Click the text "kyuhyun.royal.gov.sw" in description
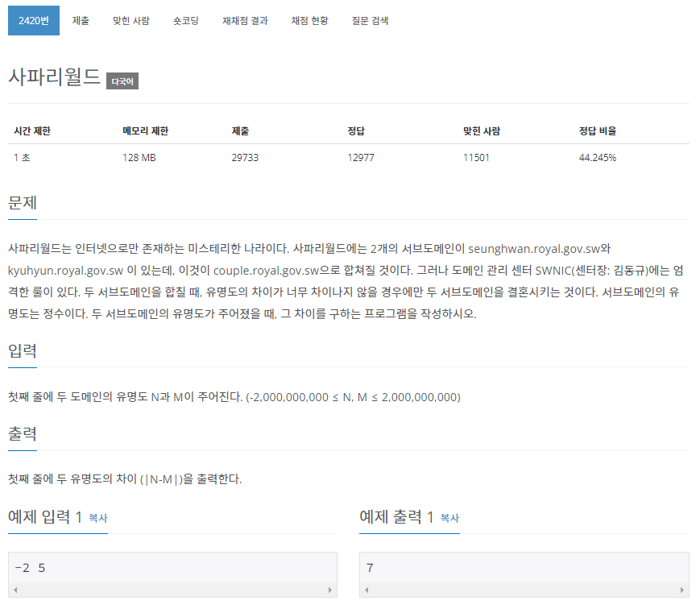 65,271
